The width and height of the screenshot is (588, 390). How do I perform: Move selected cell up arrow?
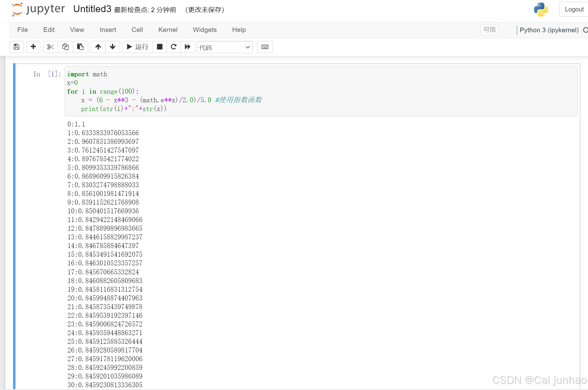98,47
